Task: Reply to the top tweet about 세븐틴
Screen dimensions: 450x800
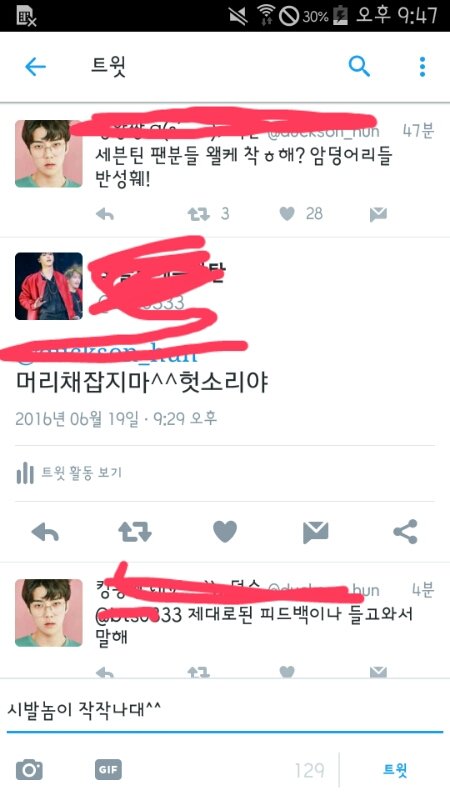Action: coord(105,214)
